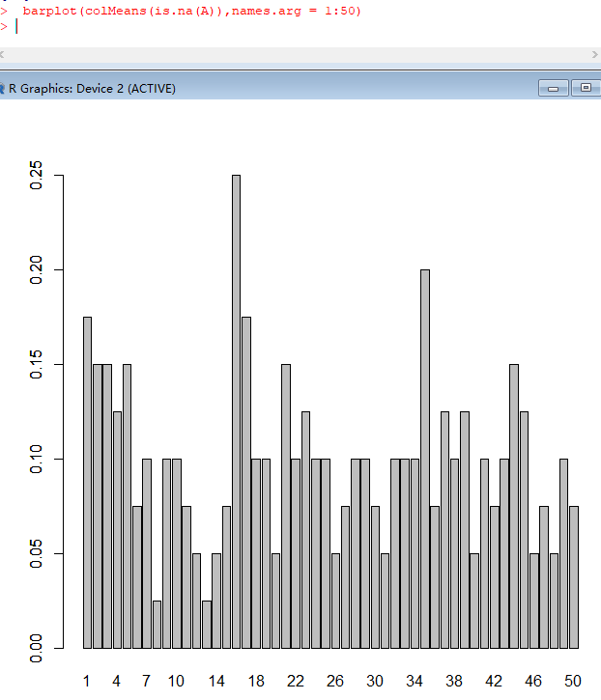Click the R Graphics Device 2 title bar
Screen dimensions: 601x700
300,88
